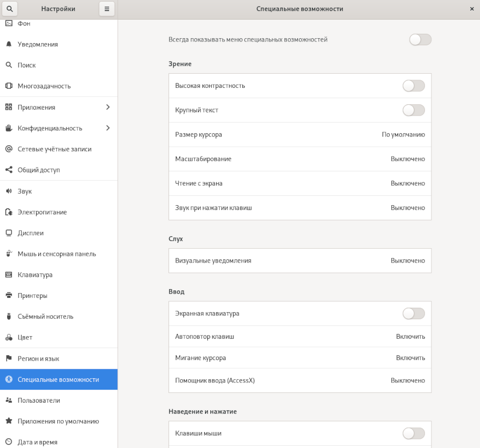480x448 pixels.
Task: Expand the Приложения submenu chevron
Action: pyautogui.click(x=107, y=107)
